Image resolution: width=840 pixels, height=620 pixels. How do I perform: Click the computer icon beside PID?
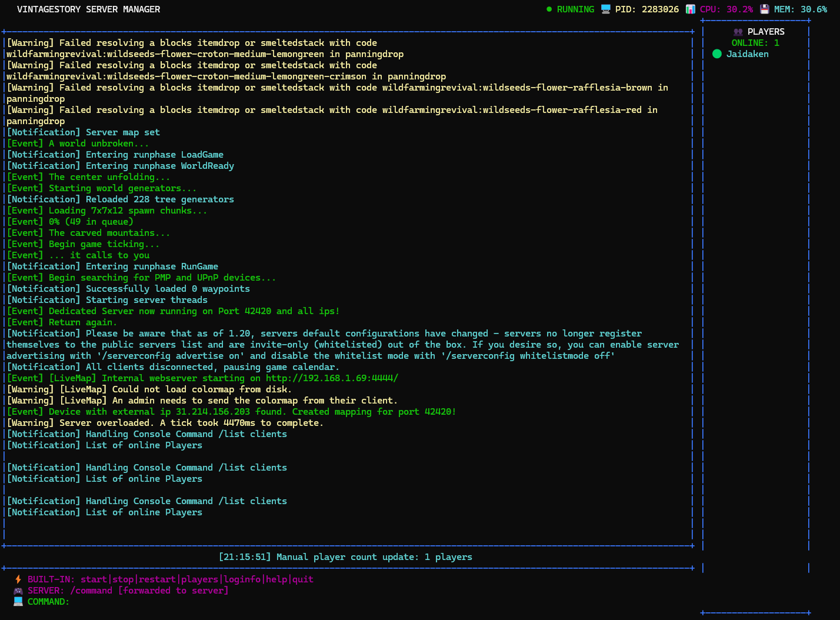(x=605, y=9)
